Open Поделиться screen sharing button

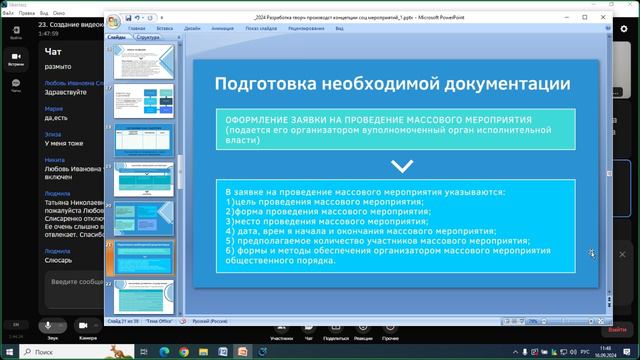336,333
